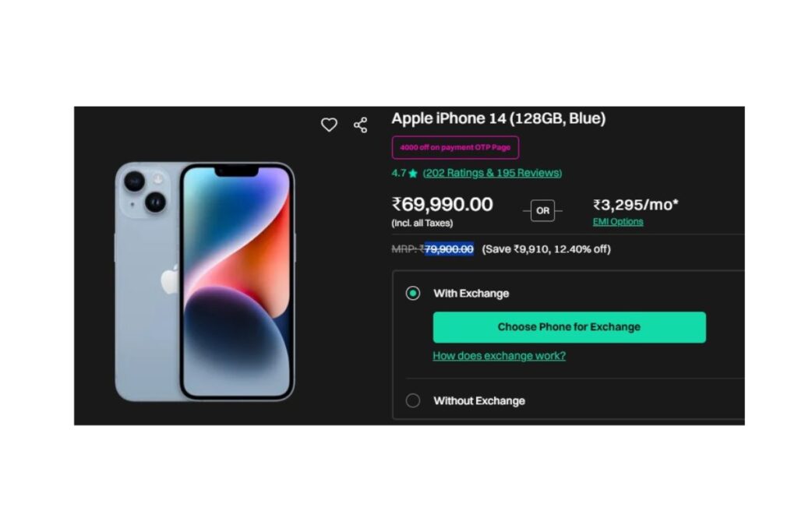
Task: Add the iPhone to wishlist via heart icon
Action: (x=329, y=125)
